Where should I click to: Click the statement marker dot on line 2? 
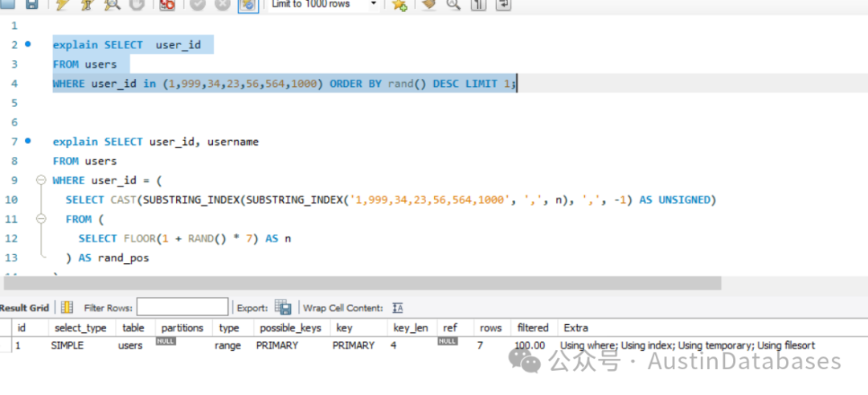point(28,43)
